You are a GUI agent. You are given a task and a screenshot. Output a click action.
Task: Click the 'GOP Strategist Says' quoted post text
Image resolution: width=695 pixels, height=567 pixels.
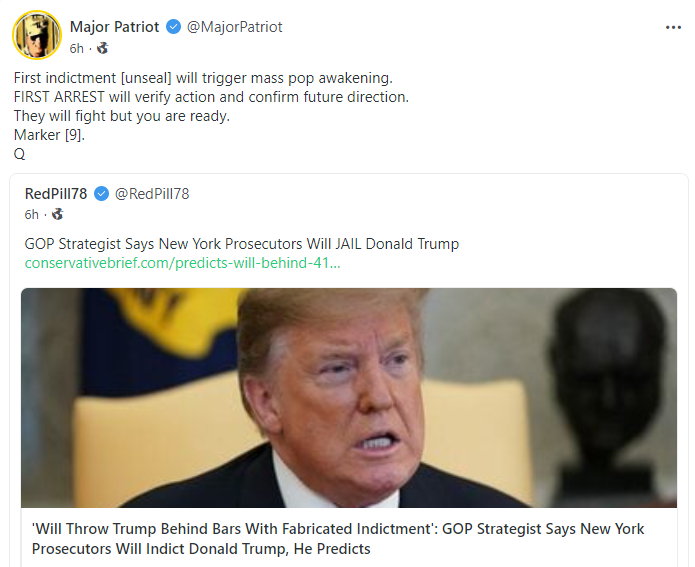[242, 244]
